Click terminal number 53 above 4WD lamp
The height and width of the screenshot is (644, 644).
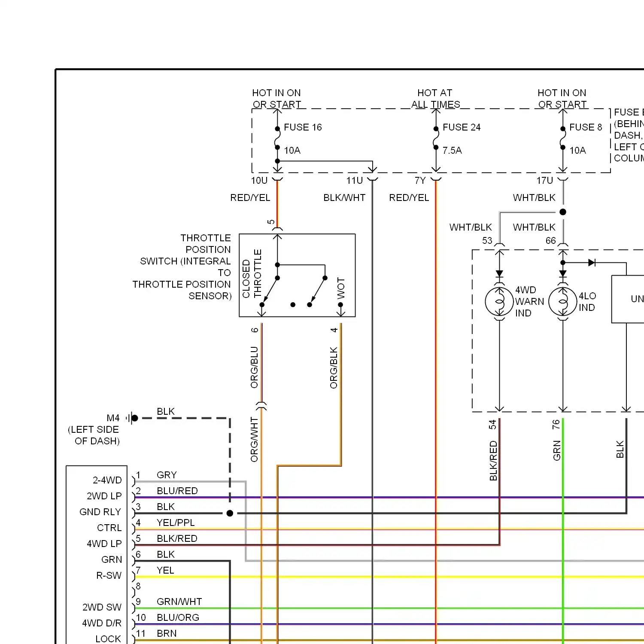point(487,240)
